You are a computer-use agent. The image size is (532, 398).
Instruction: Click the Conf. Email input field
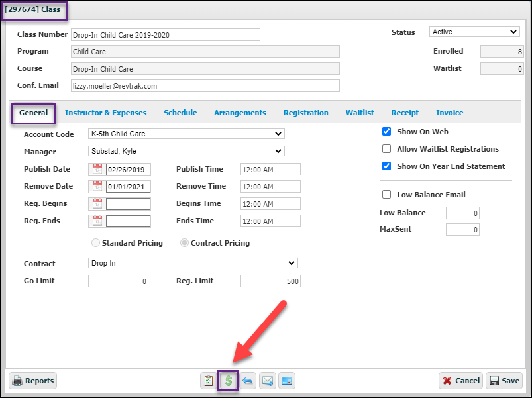tap(205, 86)
